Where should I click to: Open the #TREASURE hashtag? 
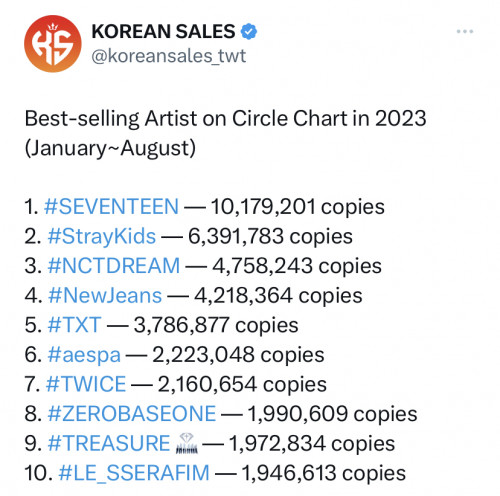tap(109, 443)
